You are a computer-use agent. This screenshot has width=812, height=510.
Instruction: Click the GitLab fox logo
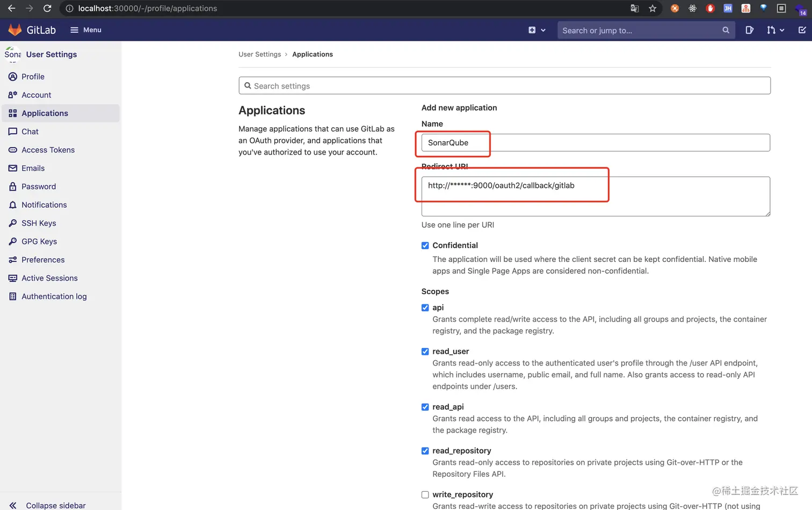tap(15, 30)
